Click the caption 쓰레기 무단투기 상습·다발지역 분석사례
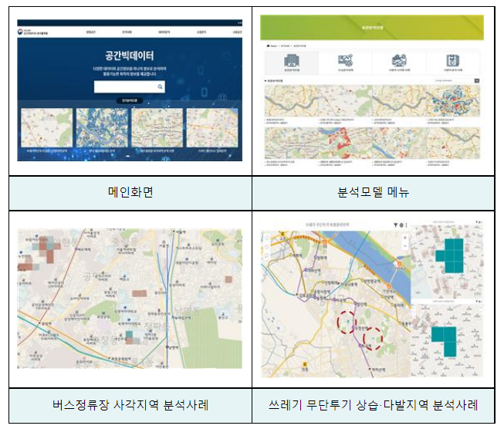 pos(374,405)
